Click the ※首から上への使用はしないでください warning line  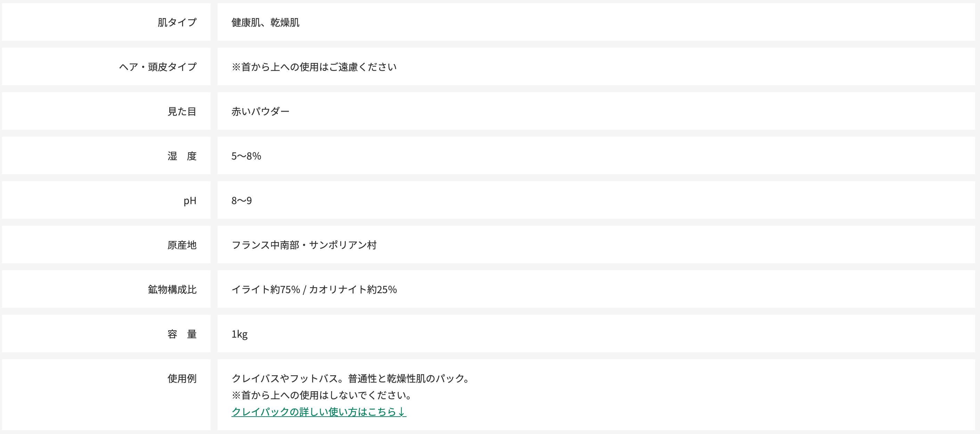pos(321,395)
